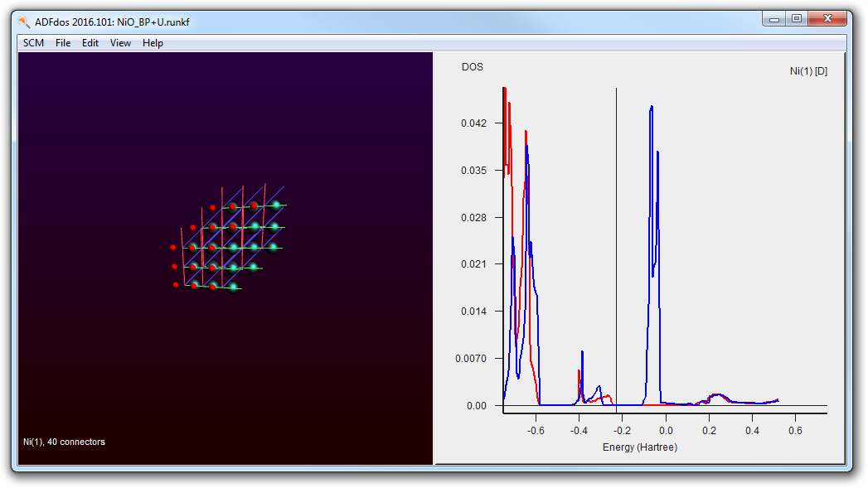
Task: Click the 0.021 y-axis tick label
Action: pyautogui.click(x=474, y=264)
